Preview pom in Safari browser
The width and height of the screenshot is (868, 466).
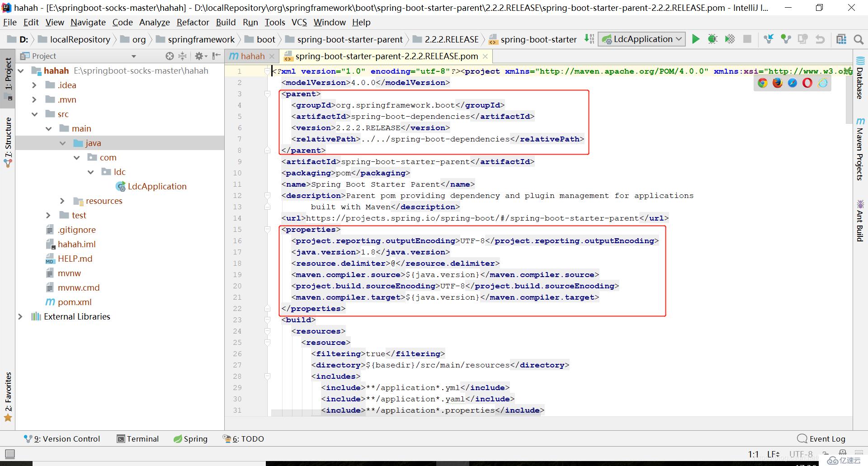(793, 83)
